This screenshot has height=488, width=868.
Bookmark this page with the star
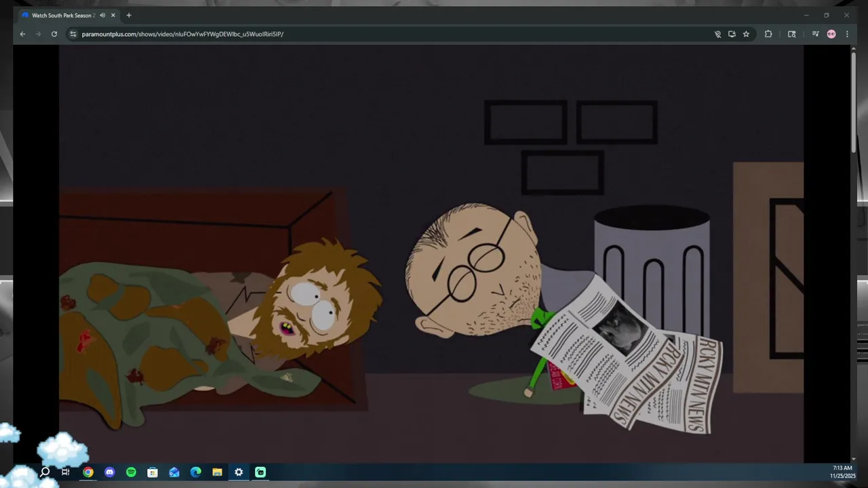click(x=746, y=34)
